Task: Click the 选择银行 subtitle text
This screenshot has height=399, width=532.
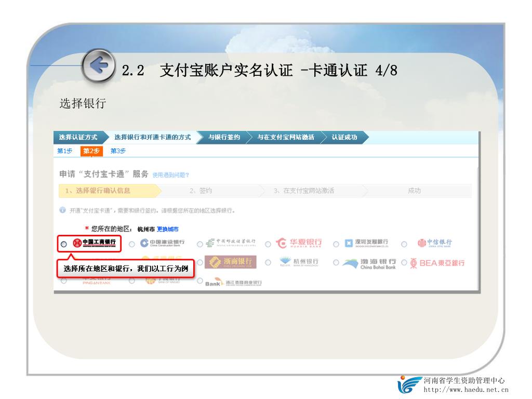Action: 83,103
